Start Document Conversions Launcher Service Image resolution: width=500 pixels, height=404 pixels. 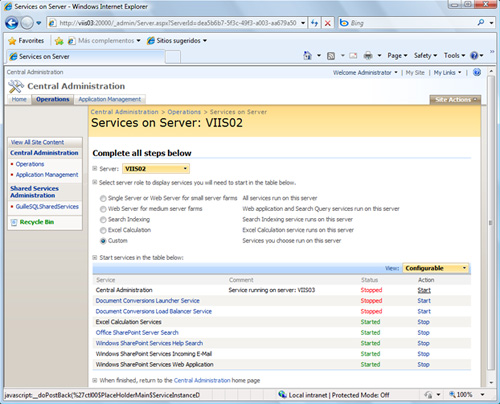[x=424, y=301]
